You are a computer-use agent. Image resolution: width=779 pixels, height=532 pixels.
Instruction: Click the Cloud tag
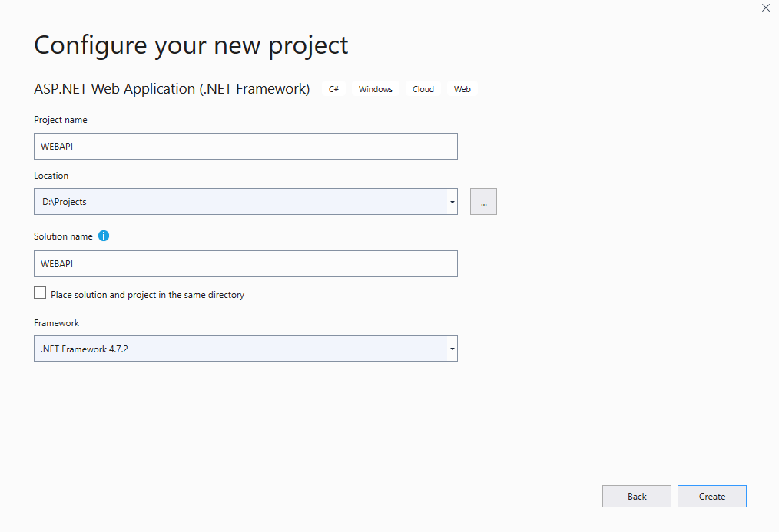pyautogui.click(x=423, y=89)
